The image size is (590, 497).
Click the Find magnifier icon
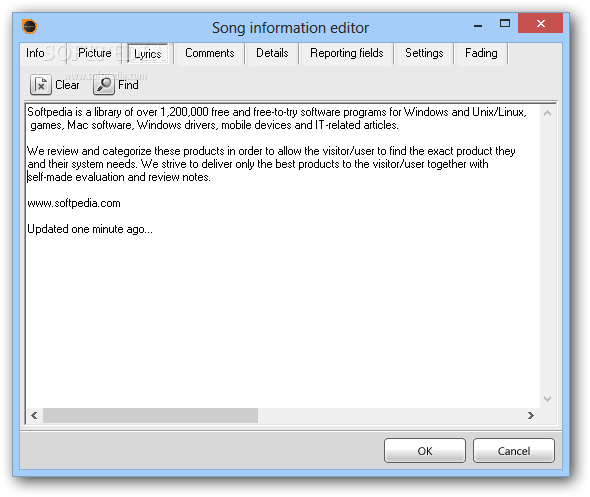coord(104,85)
